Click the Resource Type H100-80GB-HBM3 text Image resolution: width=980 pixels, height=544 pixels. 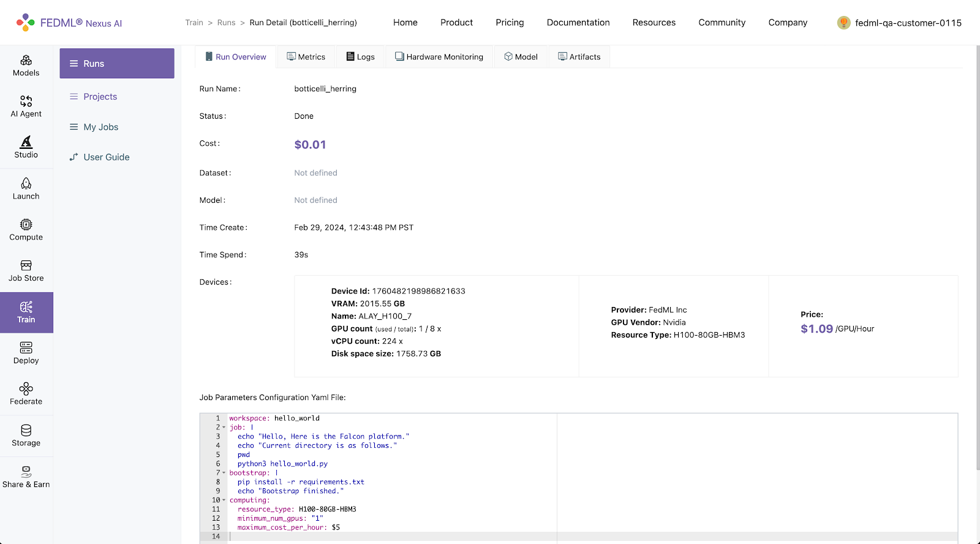678,335
